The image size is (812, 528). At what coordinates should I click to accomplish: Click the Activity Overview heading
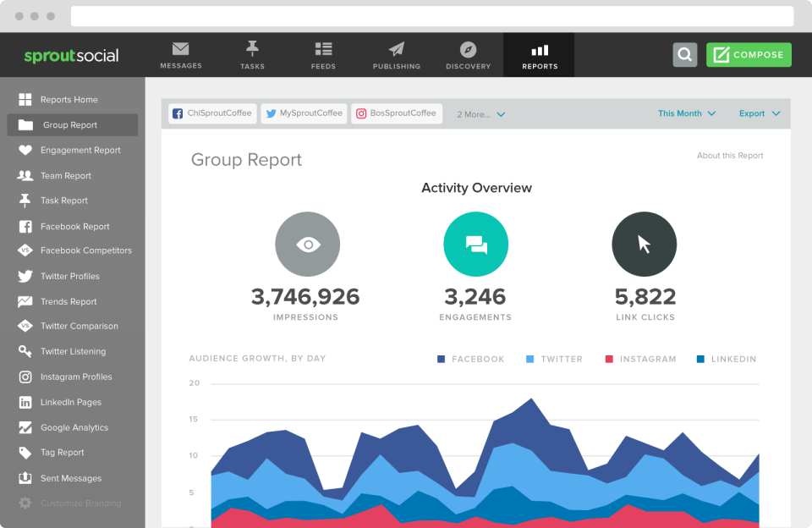(x=476, y=188)
